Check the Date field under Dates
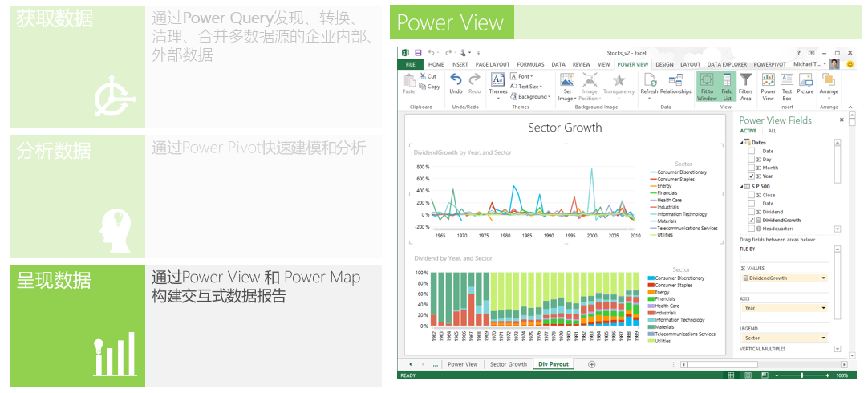Image resolution: width=868 pixels, height=393 pixels. pyautogui.click(x=751, y=151)
